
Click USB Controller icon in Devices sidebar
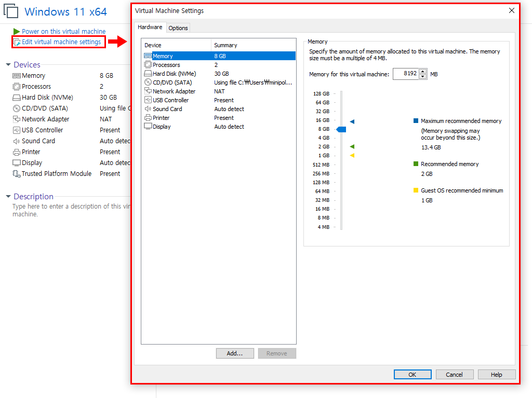[x=16, y=130]
